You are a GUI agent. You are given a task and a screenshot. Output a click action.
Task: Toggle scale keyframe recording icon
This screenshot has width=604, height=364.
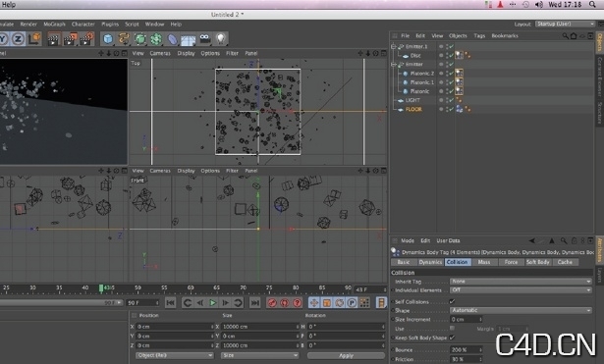pyautogui.click(x=327, y=303)
